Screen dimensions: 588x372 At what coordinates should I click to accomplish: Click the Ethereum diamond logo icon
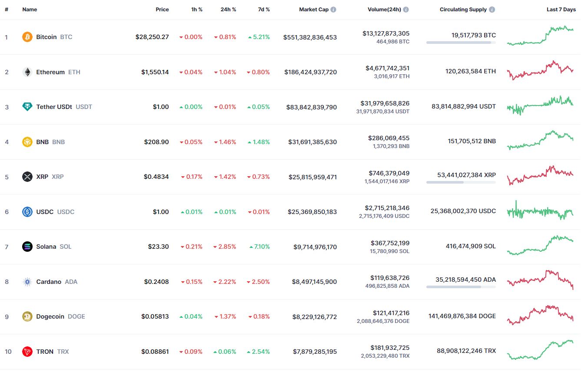(27, 72)
